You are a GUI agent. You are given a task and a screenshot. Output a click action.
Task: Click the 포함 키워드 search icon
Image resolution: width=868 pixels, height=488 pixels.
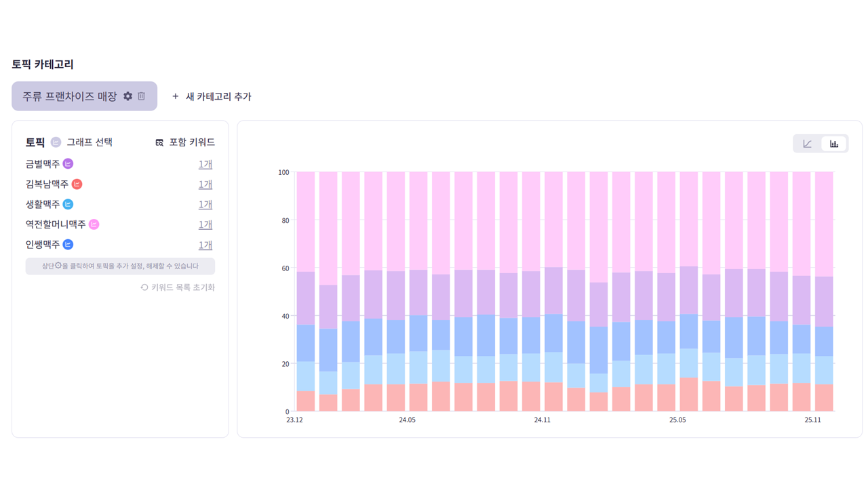click(x=159, y=142)
